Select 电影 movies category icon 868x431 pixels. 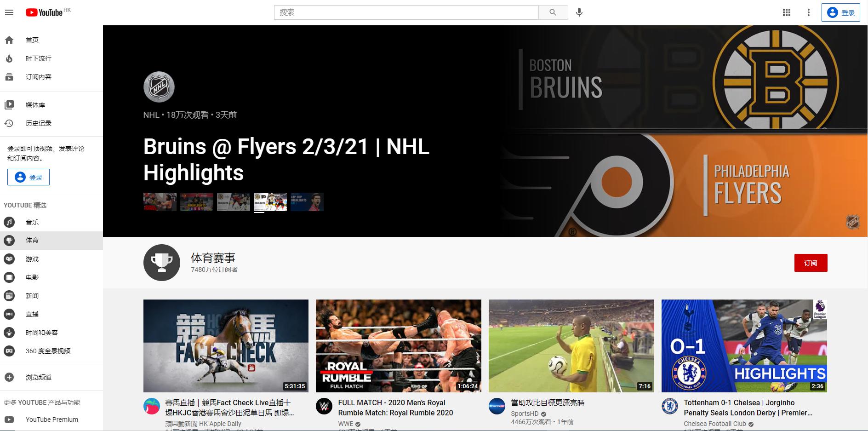click(x=9, y=277)
